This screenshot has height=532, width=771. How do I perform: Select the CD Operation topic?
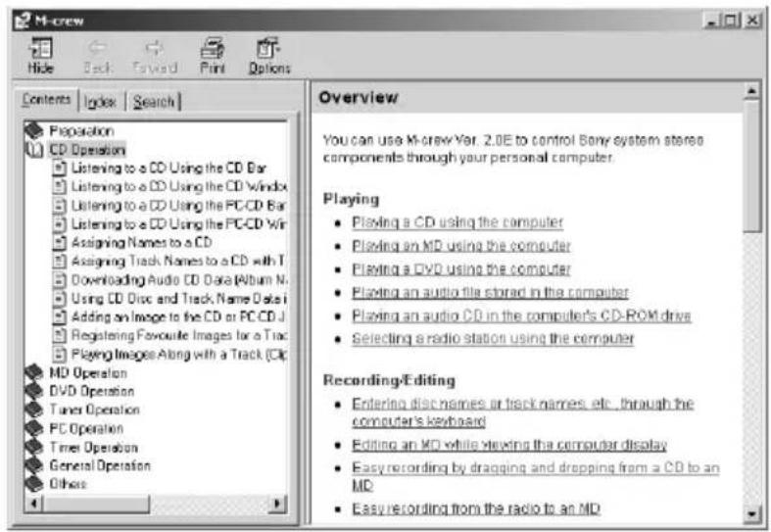click(x=87, y=150)
